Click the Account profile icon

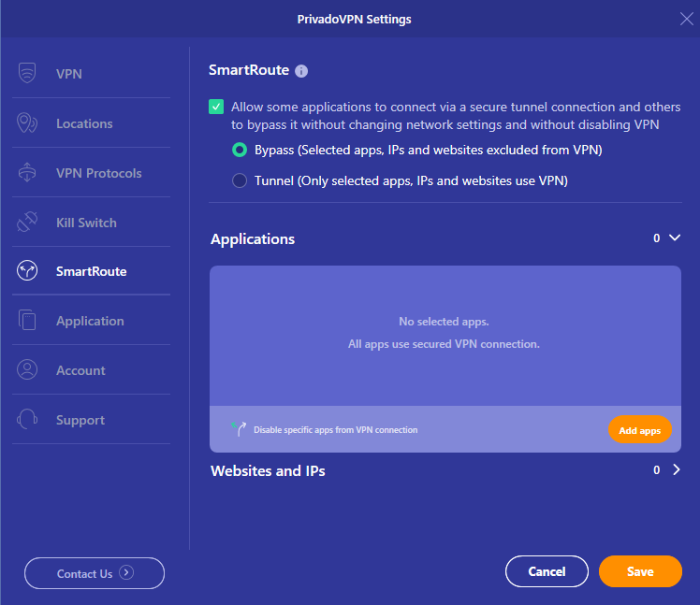click(x=27, y=369)
